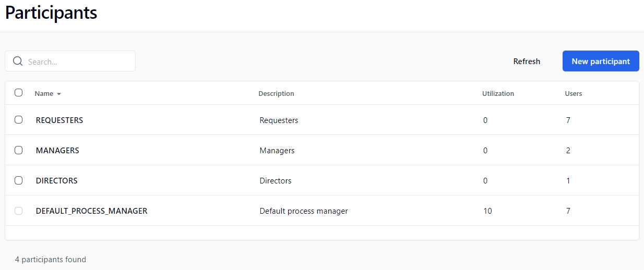Click the search magnifier icon
Image resolution: width=644 pixels, height=270 pixels.
(18, 62)
